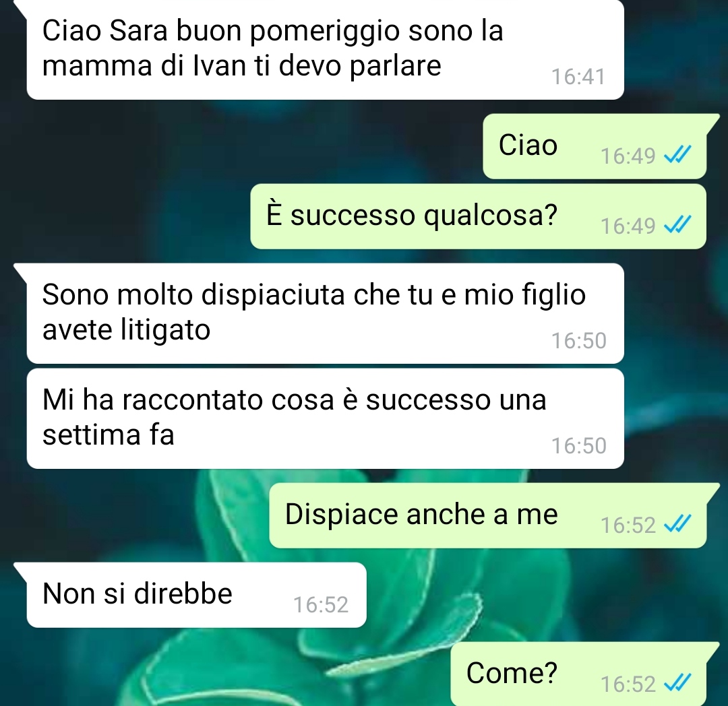The image size is (728, 706).
Task: Tap the double-check icon on 'Dispiace anche a me'
Action: tap(677, 524)
